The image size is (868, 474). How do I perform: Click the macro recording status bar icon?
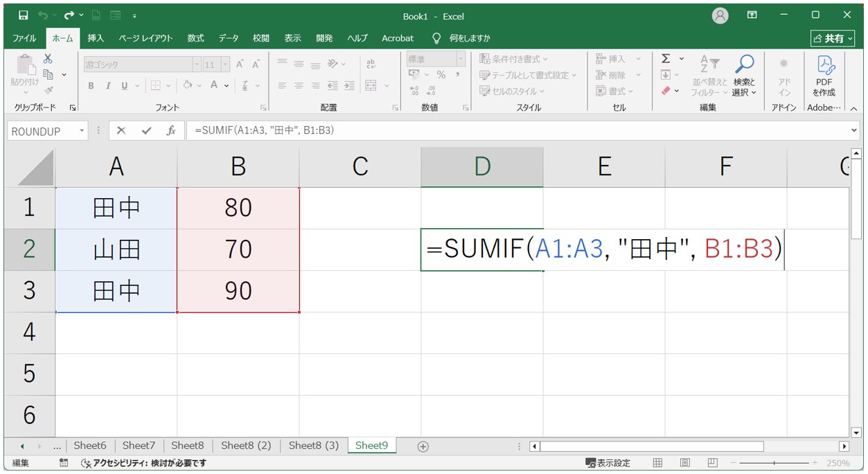pyautogui.click(x=64, y=463)
